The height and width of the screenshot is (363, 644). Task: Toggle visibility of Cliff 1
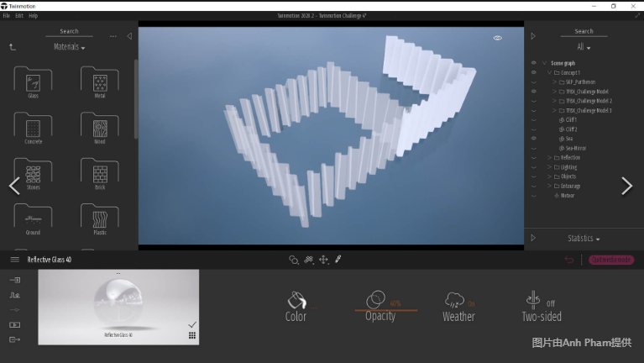(533, 119)
